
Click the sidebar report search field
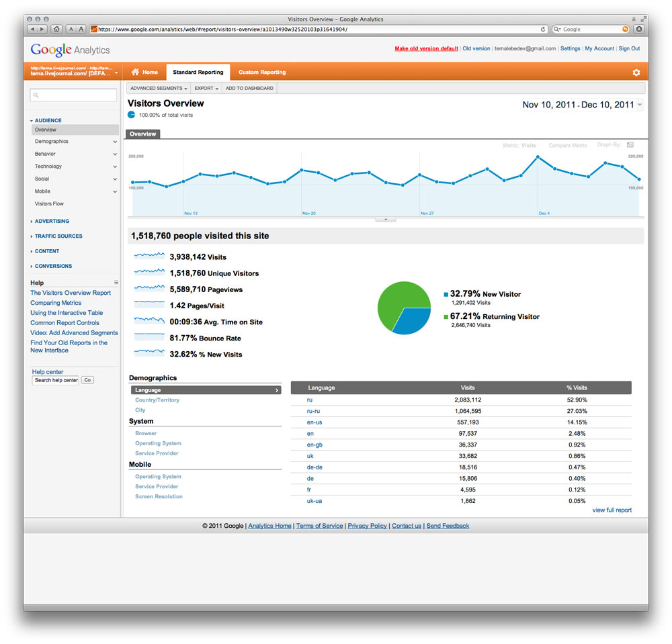(x=73, y=95)
